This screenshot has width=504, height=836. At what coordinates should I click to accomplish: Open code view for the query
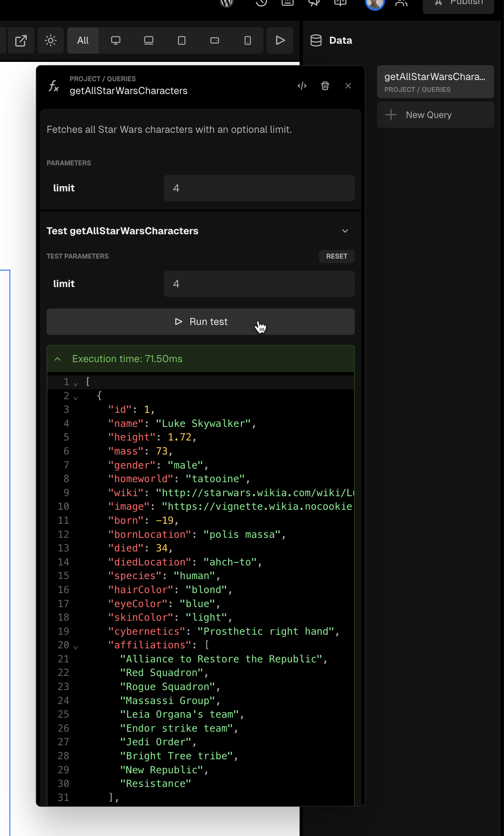coord(302,86)
